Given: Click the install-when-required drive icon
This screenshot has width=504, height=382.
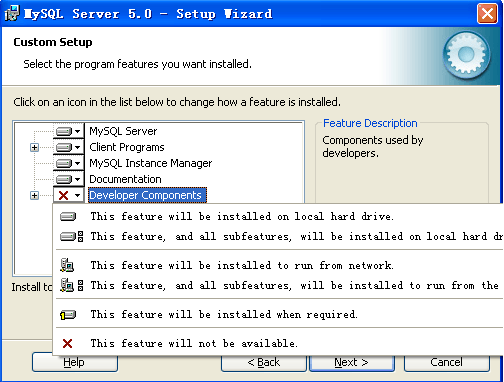Looking at the screenshot, I should pos(68,315).
